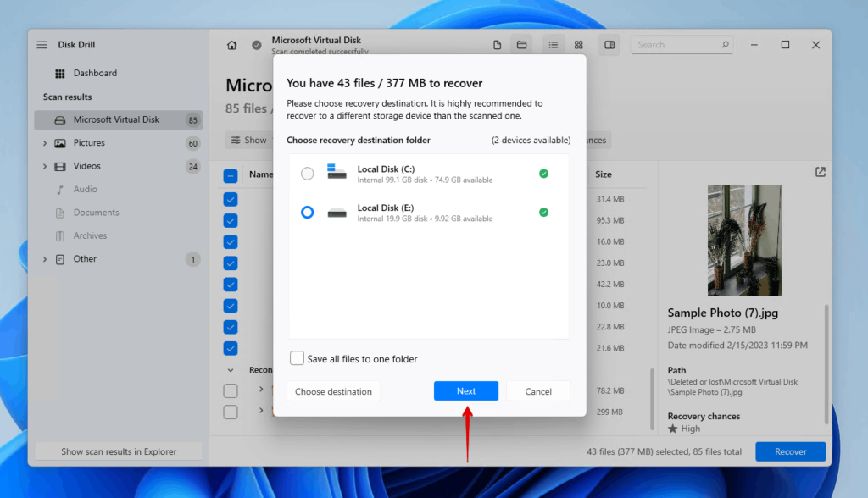
Task: Select Microsoft Virtual Disk scan result
Action: click(116, 119)
